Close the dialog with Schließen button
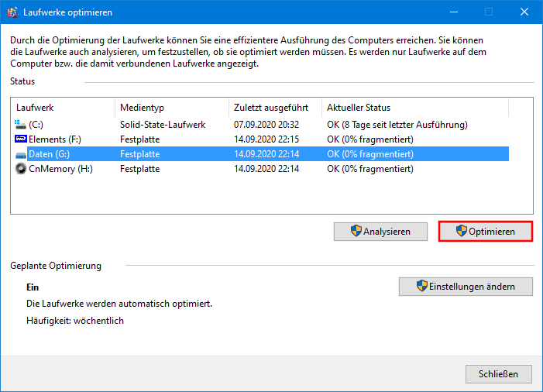This screenshot has height=392, width=543. pos(498,373)
